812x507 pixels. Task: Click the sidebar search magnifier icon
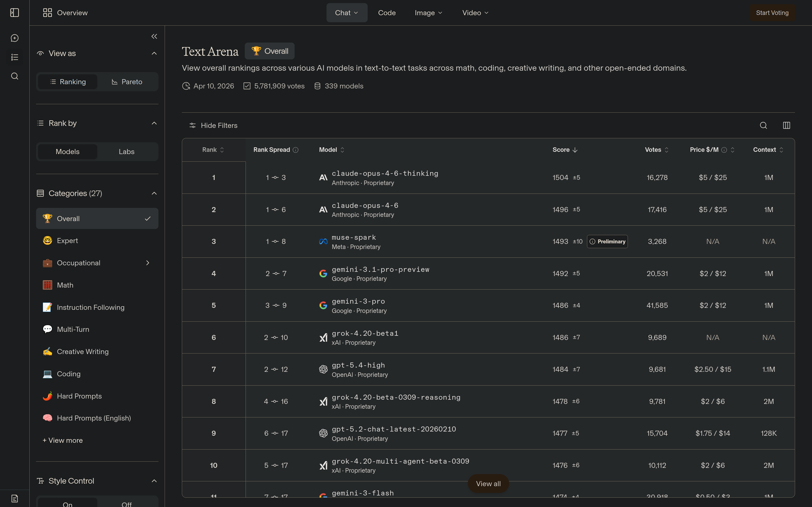14,76
